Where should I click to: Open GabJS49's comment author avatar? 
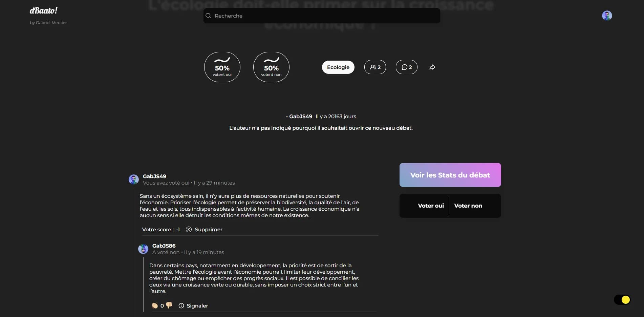[x=134, y=179]
